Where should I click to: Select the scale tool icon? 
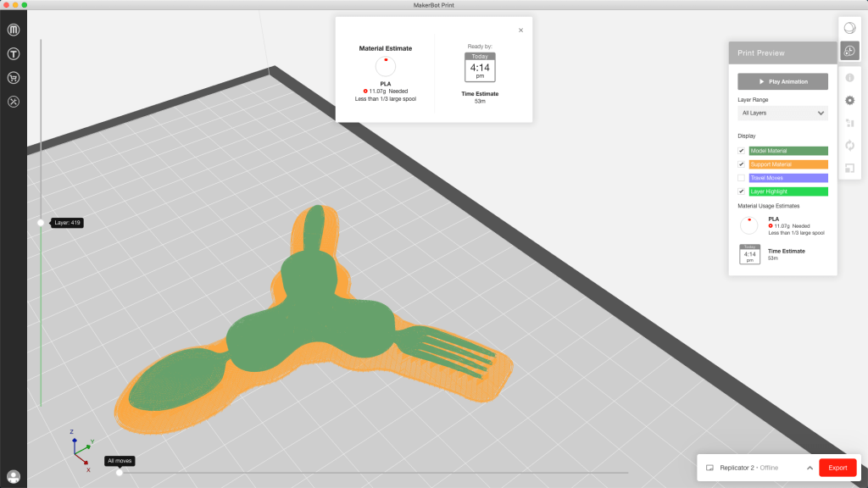coord(850,168)
